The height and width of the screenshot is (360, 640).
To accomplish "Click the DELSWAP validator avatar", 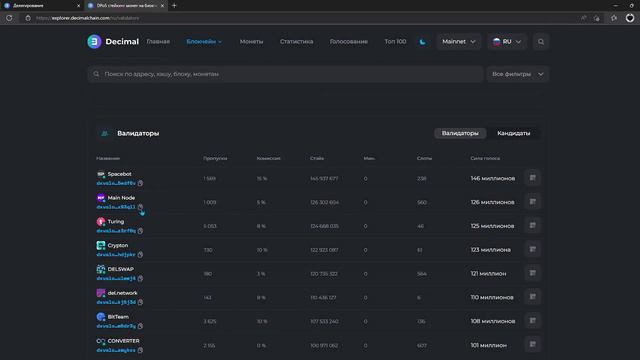I will tap(101, 269).
